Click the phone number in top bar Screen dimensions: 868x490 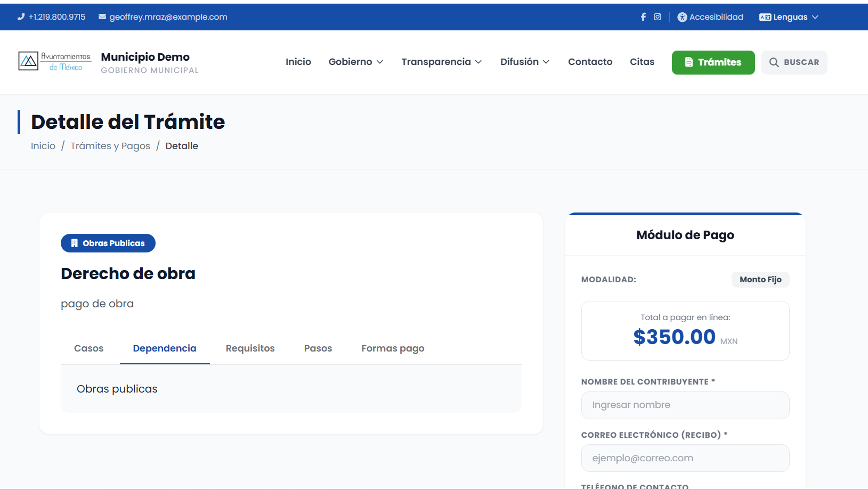point(52,17)
